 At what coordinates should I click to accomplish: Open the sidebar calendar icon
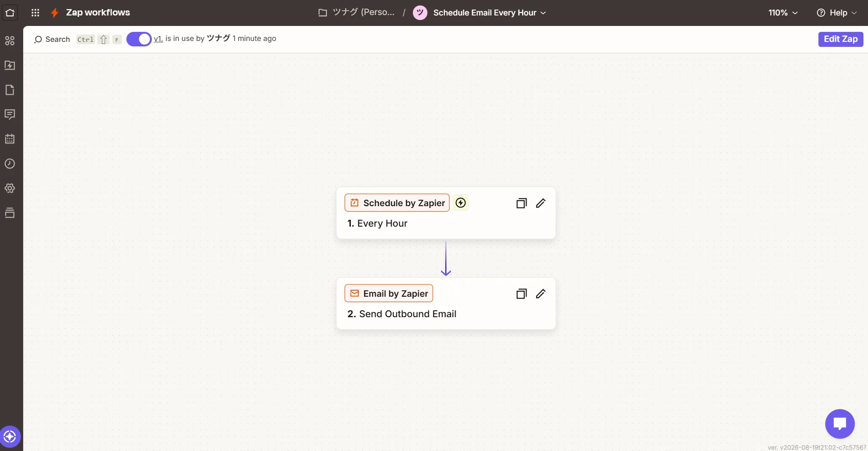pyautogui.click(x=10, y=139)
